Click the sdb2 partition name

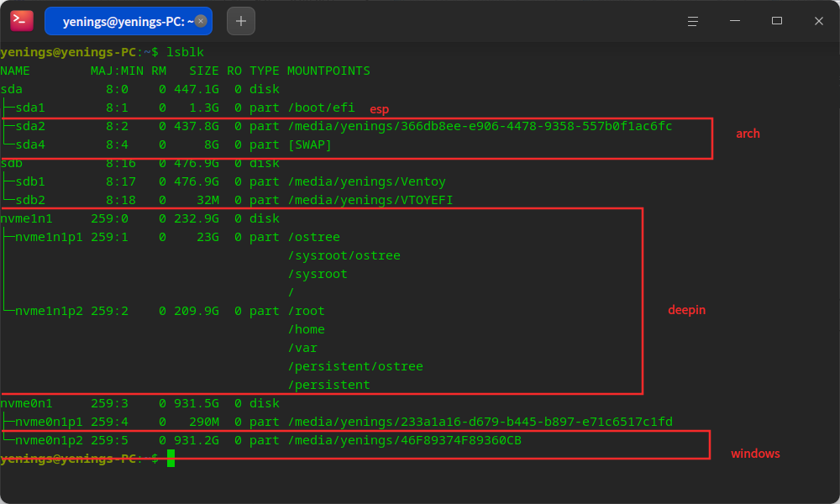click(x=30, y=200)
